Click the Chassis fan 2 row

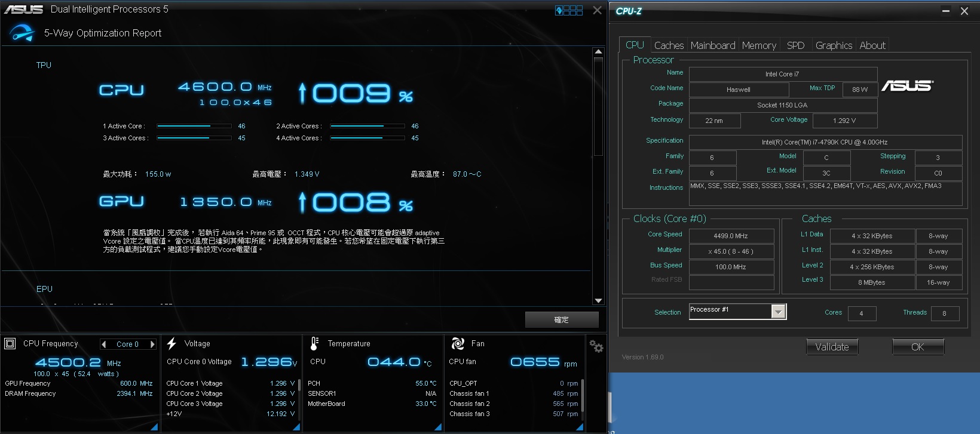point(514,404)
